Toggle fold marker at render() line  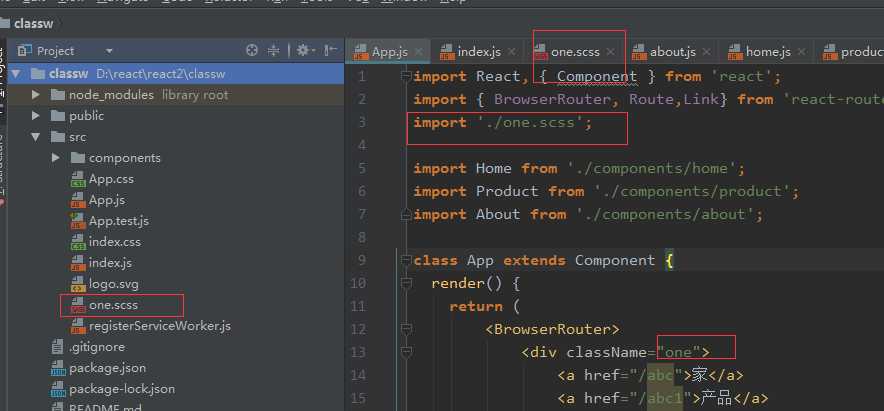coord(405,283)
